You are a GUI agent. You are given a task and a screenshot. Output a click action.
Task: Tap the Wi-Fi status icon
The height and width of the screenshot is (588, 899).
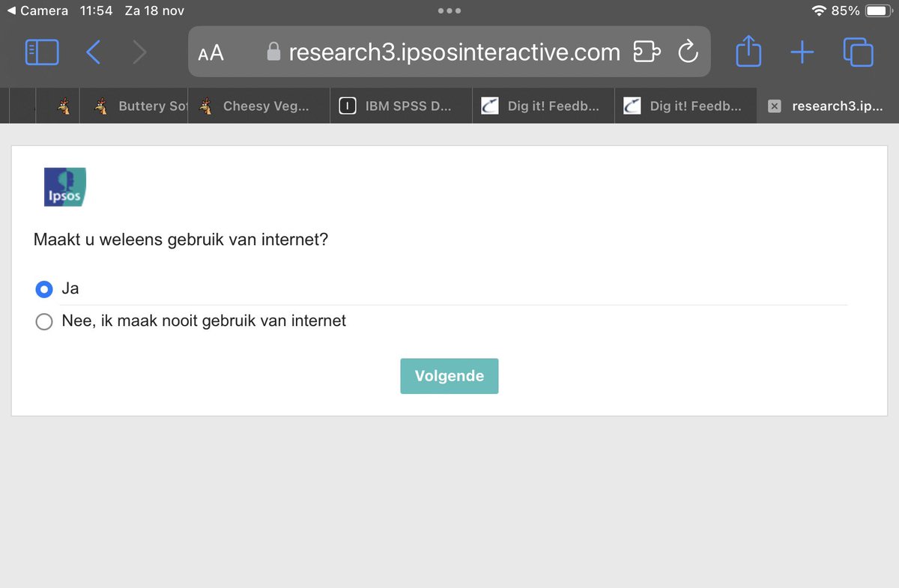[819, 10]
